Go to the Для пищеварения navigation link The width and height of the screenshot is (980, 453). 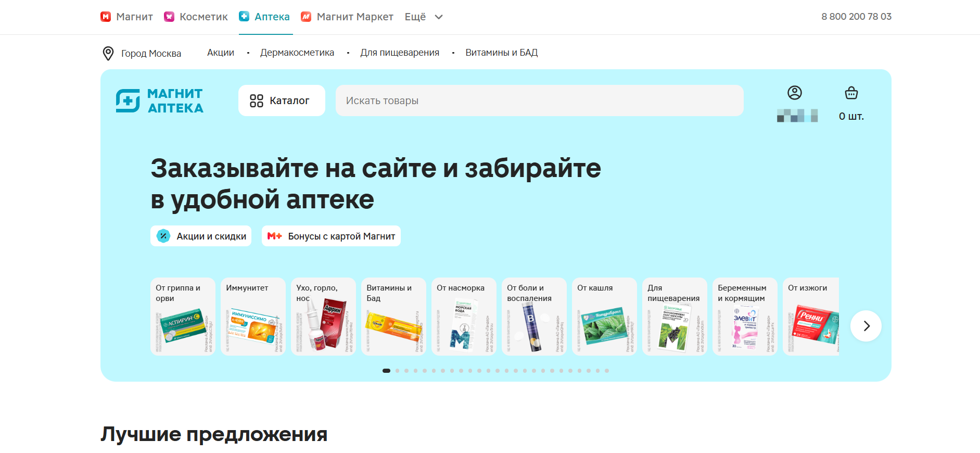click(x=400, y=53)
